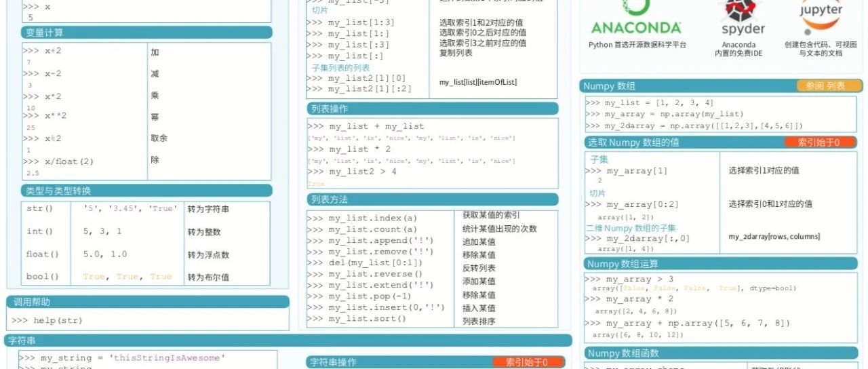This screenshot has height=369, width=868.
Task: Click the my_list.sort() line
Action: (356, 319)
